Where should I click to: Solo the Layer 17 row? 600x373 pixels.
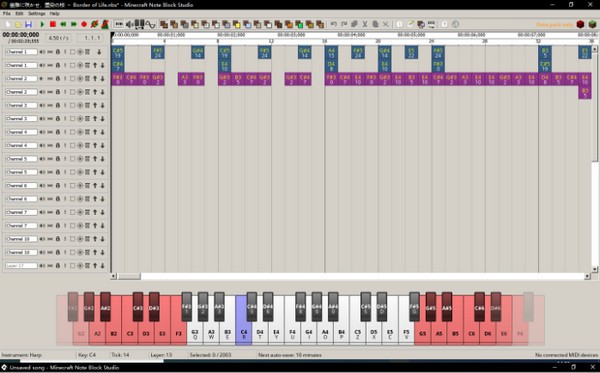(65, 265)
